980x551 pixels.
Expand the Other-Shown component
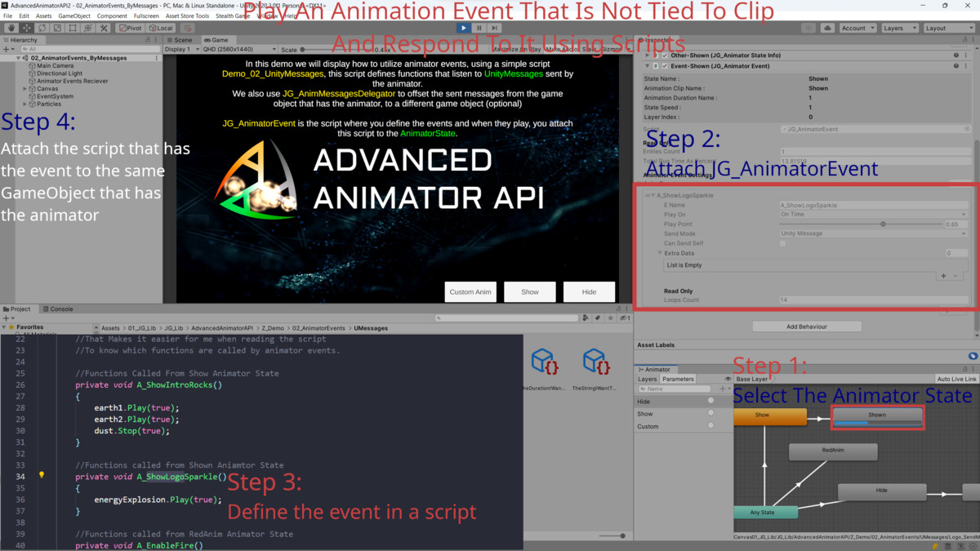coord(648,56)
